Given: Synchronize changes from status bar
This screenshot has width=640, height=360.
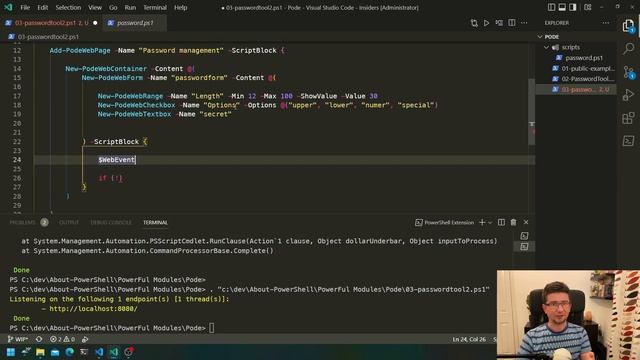Looking at the screenshot, I should pyautogui.click(x=39, y=339).
